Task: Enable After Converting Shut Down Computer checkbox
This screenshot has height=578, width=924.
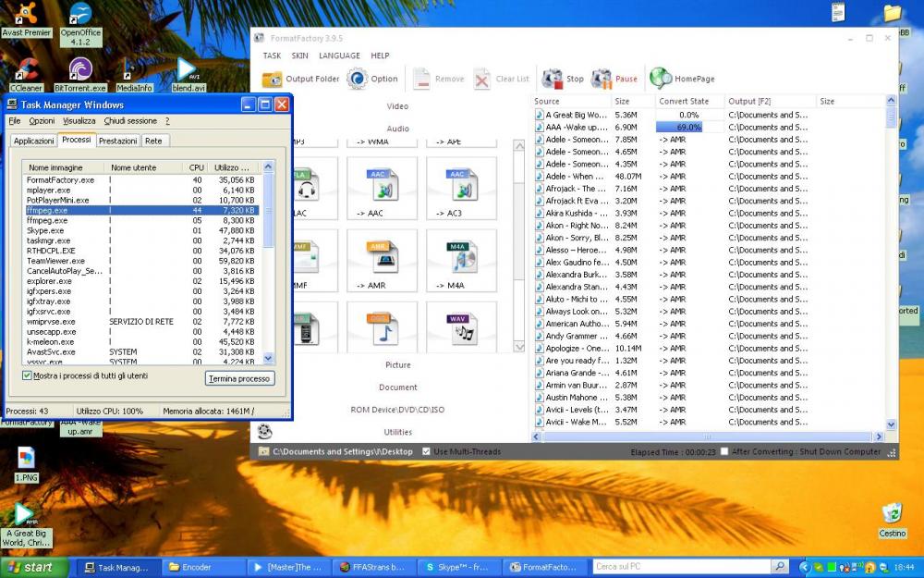Action: tap(724, 451)
